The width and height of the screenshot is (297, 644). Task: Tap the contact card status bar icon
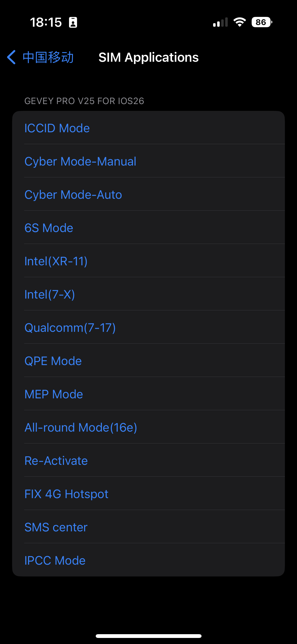73,22
